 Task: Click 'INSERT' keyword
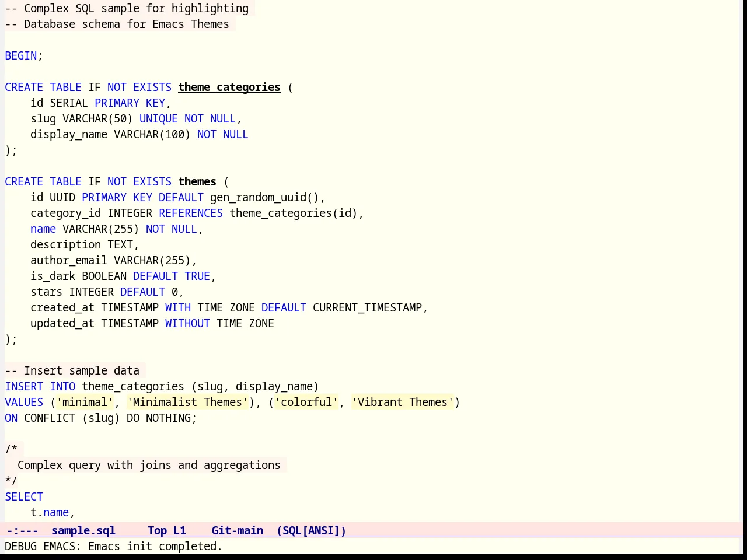[24, 386]
